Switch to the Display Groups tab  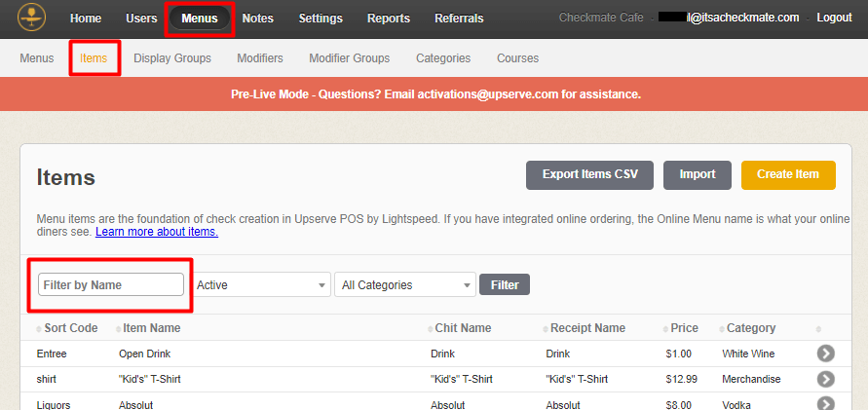click(x=172, y=58)
